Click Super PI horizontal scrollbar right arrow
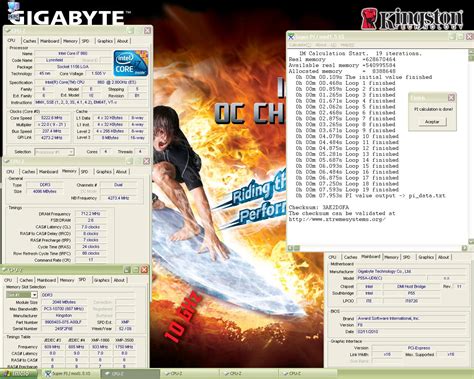This screenshot has height=379, width=474. point(465,248)
